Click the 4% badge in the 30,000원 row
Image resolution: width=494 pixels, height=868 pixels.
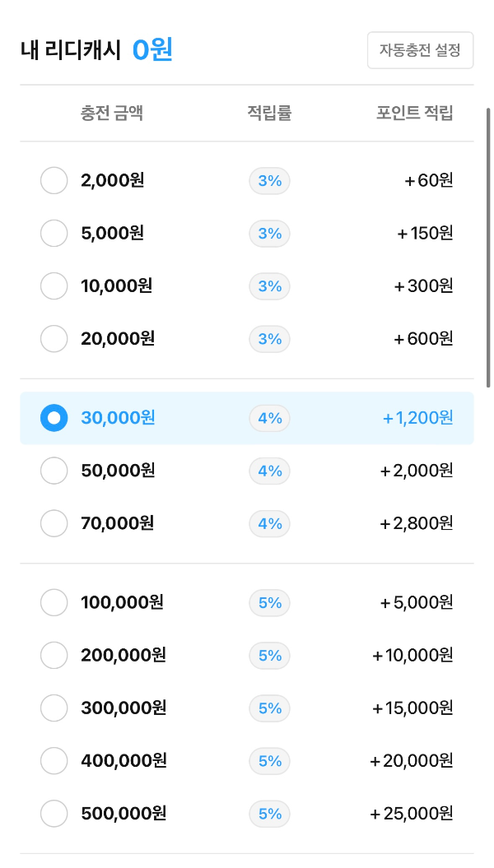click(270, 418)
